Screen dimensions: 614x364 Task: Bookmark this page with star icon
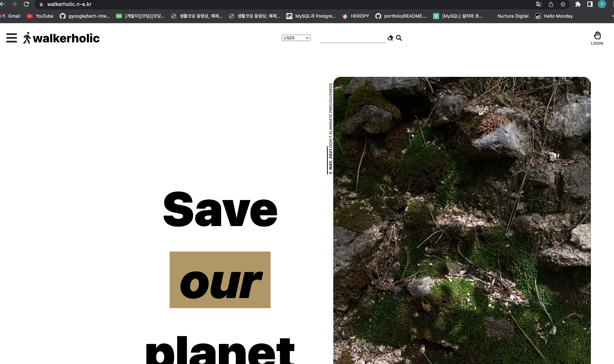click(x=563, y=4)
